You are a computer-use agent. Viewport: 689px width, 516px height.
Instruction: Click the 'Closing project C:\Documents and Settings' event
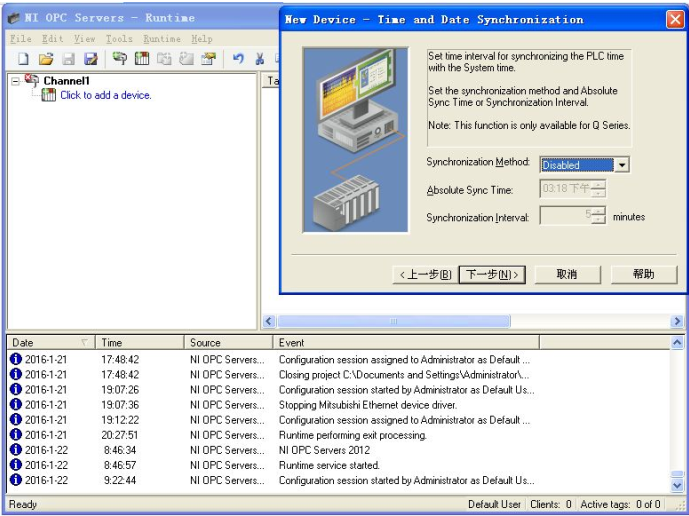(404, 375)
